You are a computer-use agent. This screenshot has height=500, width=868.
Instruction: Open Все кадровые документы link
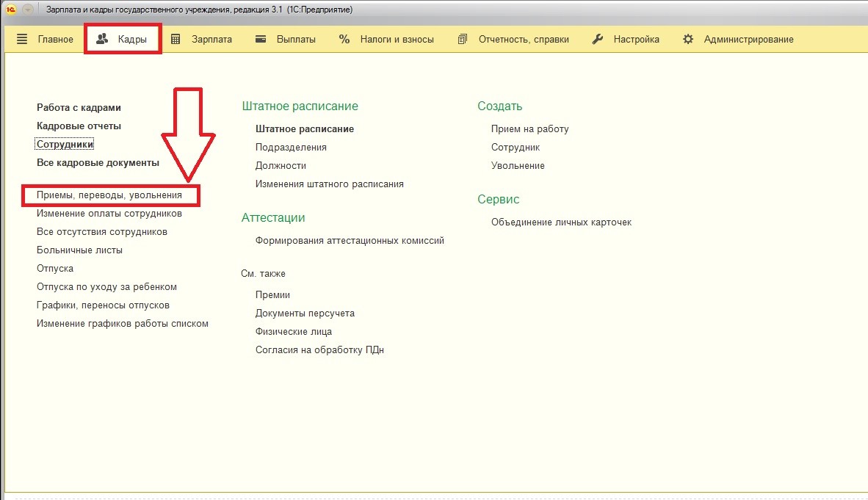click(98, 162)
